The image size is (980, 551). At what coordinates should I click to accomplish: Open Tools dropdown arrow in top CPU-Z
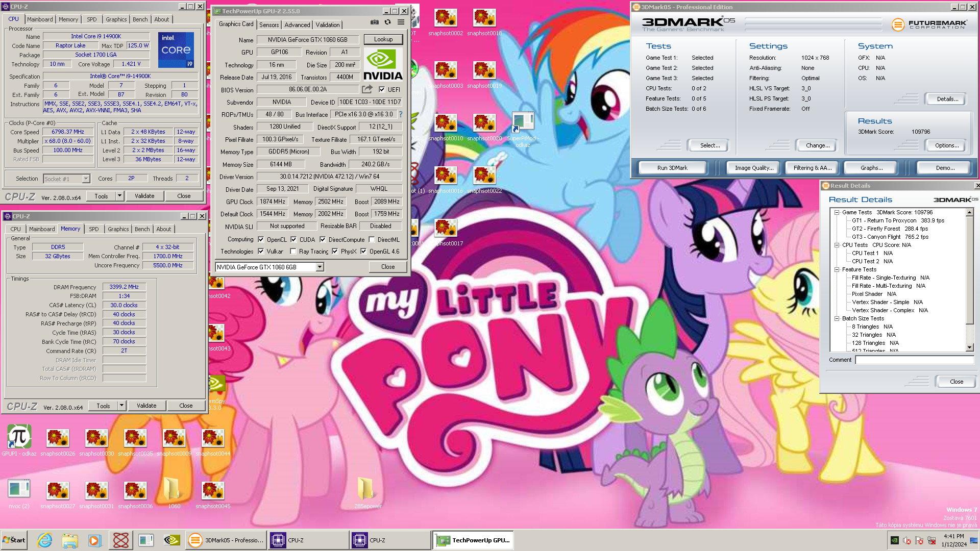click(x=119, y=196)
